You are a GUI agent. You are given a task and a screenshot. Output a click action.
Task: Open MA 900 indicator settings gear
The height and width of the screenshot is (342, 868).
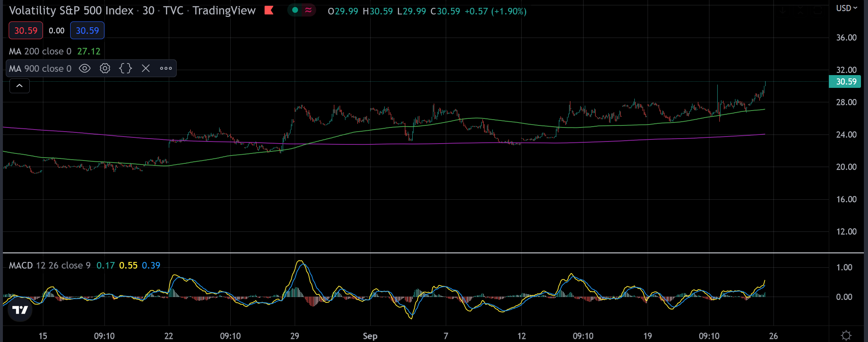pos(105,68)
